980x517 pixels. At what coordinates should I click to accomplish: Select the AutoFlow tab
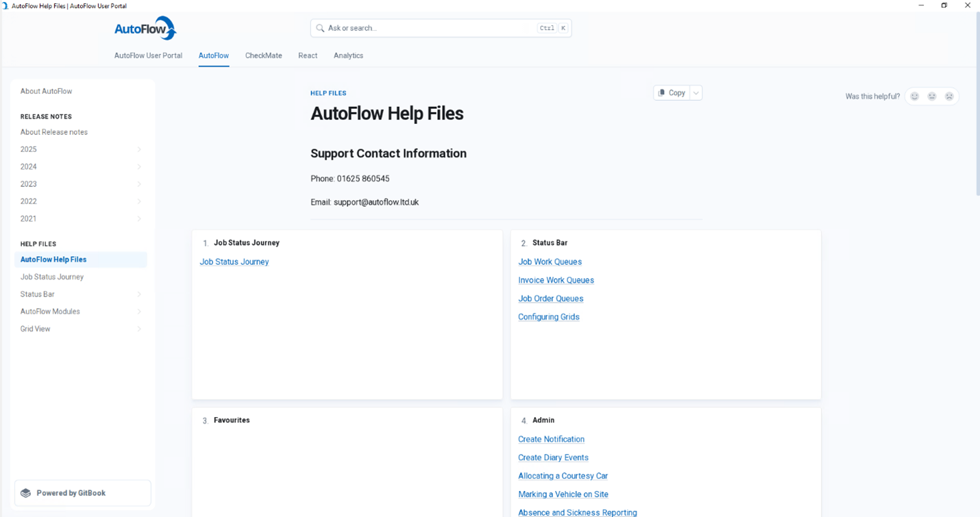coord(214,55)
